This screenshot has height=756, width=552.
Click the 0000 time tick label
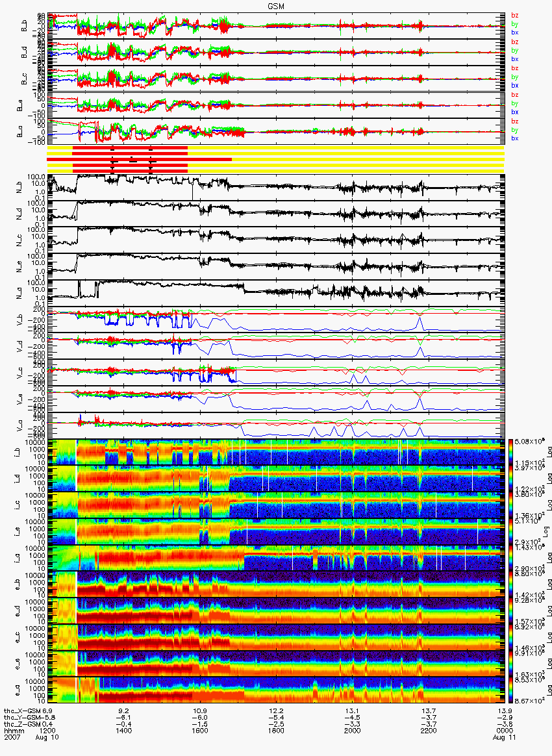[x=505, y=731]
